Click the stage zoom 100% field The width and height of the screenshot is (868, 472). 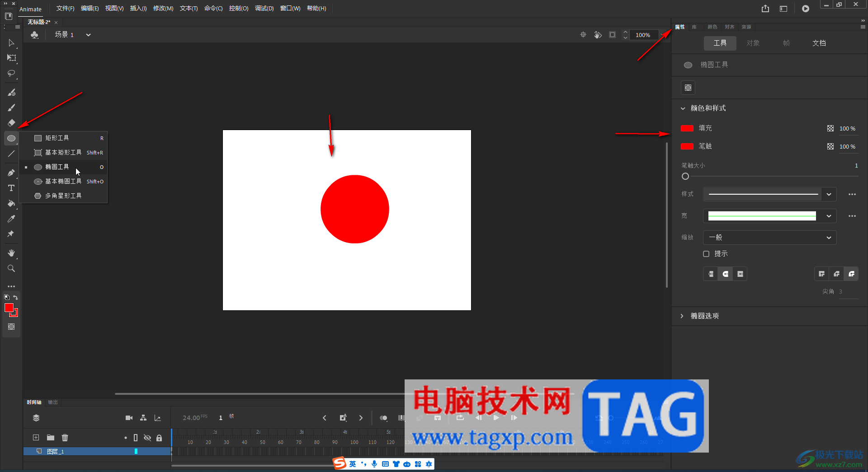point(643,35)
